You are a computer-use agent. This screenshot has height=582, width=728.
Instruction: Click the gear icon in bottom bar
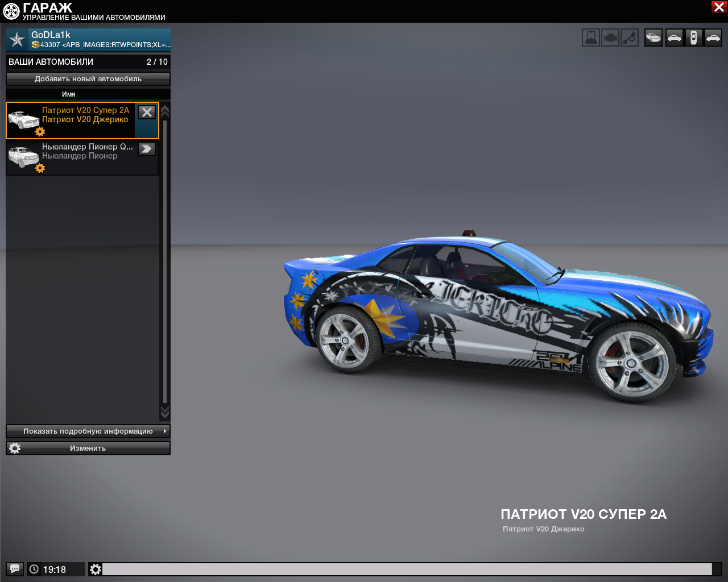pyautogui.click(x=96, y=569)
